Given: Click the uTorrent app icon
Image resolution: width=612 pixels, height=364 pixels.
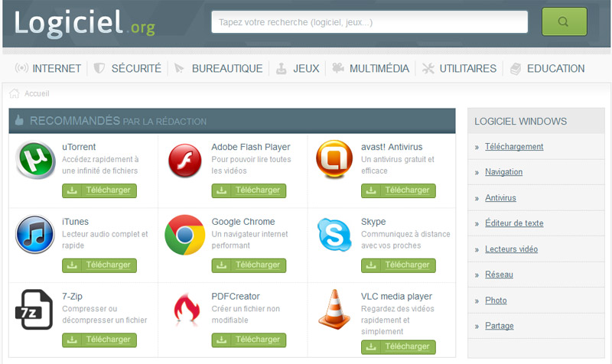Looking at the screenshot, I should pos(35,160).
